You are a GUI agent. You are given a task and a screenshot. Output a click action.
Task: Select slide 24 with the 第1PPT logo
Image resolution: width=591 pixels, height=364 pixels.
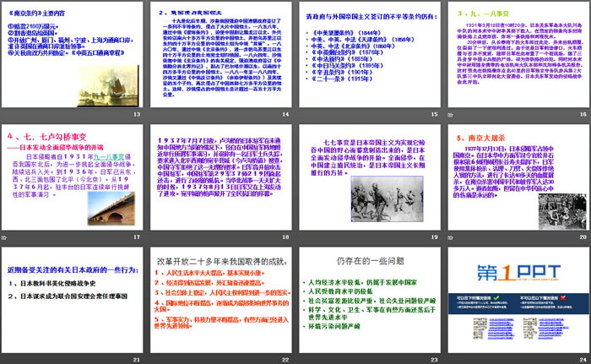coord(518,300)
